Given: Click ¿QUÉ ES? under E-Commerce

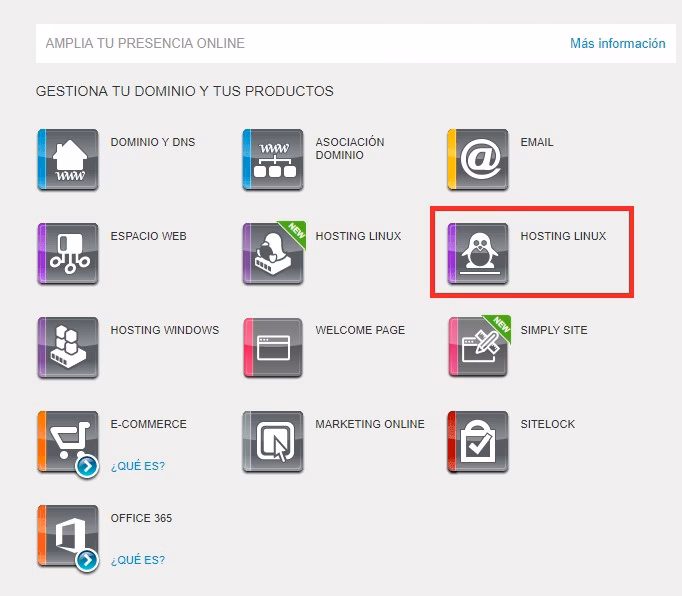Looking at the screenshot, I should pos(138,466).
